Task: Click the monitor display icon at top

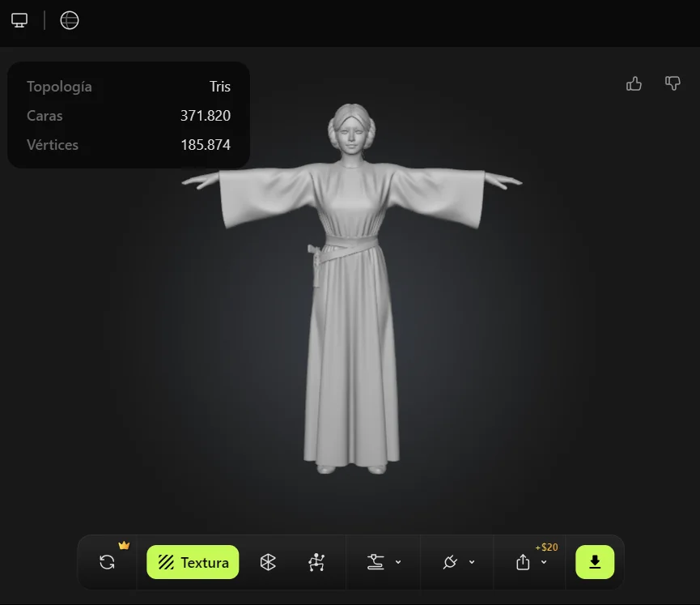Action: point(19,20)
